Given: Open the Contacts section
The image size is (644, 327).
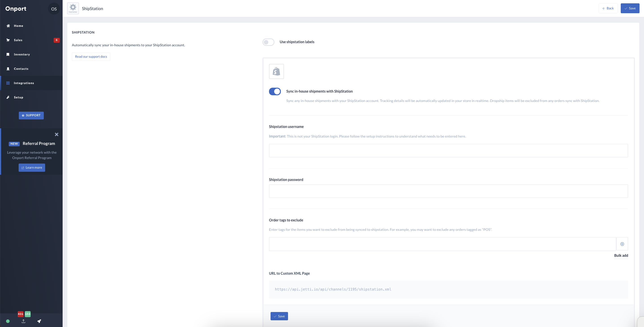Looking at the screenshot, I should pos(31,69).
